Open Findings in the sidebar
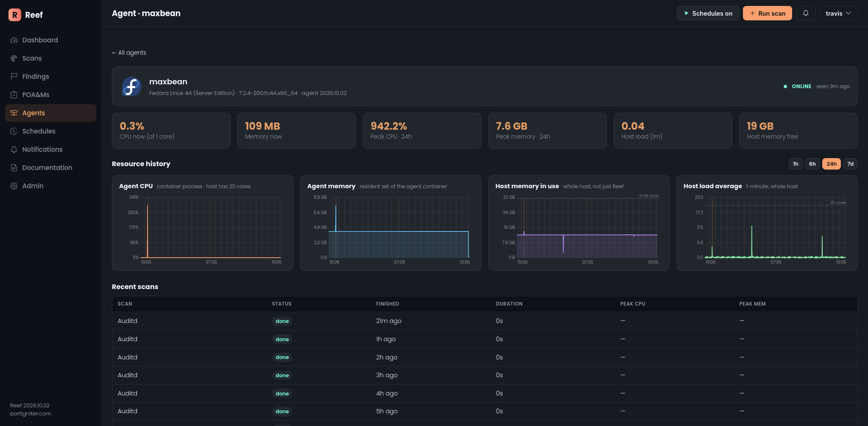 [x=50, y=77]
